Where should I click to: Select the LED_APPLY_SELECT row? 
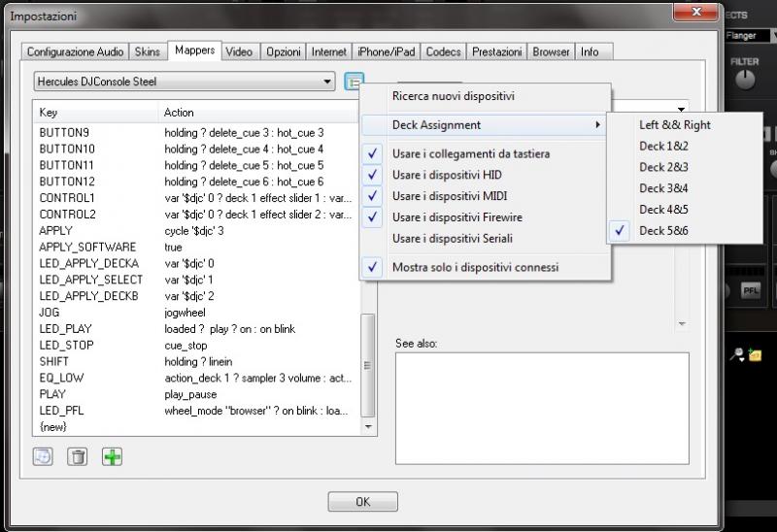click(x=196, y=280)
